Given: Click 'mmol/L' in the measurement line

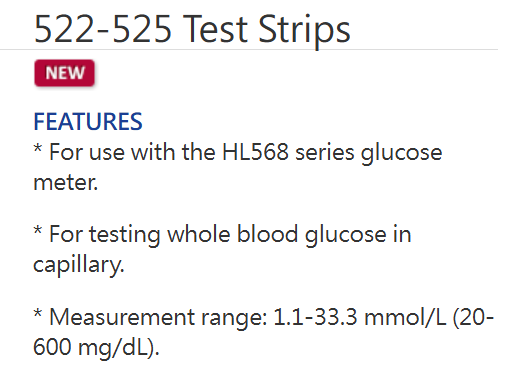Looking at the screenshot, I should pos(405,317).
